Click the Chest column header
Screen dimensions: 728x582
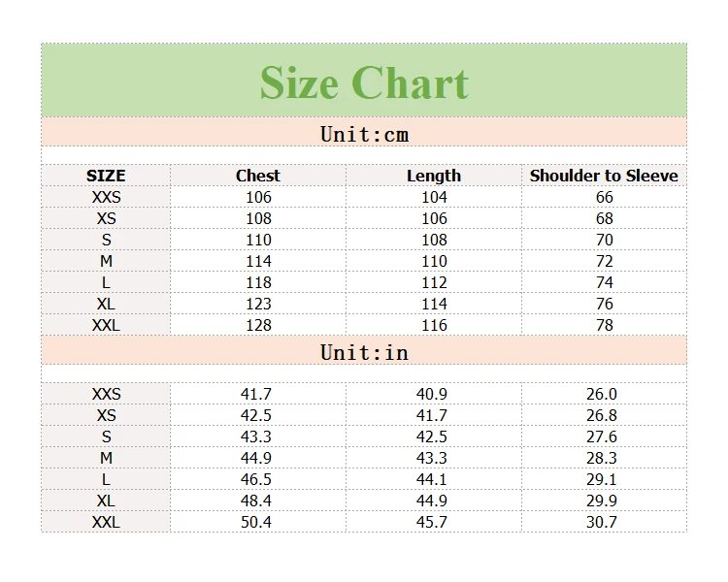pyautogui.click(x=257, y=176)
